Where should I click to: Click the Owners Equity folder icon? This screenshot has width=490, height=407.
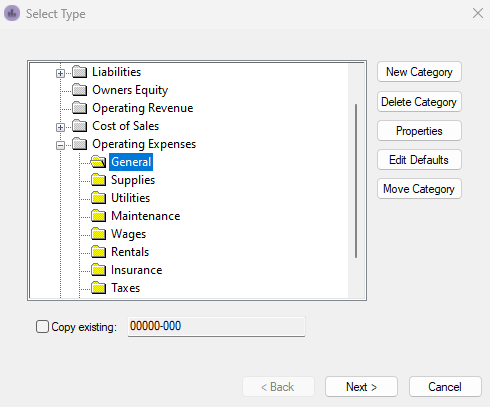[80, 90]
